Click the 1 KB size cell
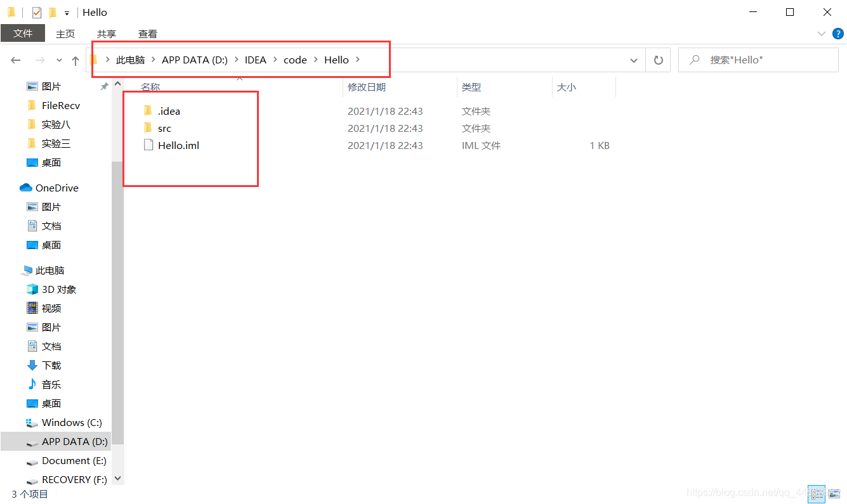 click(600, 145)
